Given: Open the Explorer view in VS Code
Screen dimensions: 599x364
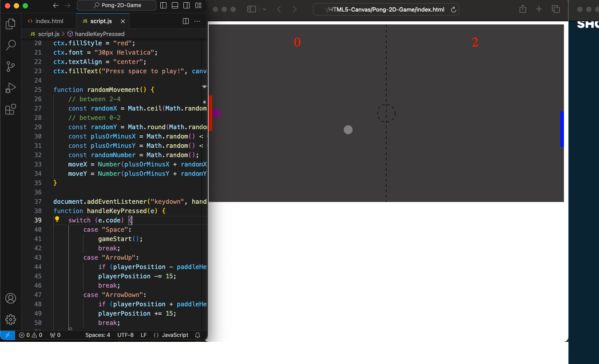Looking at the screenshot, I should click(11, 24).
